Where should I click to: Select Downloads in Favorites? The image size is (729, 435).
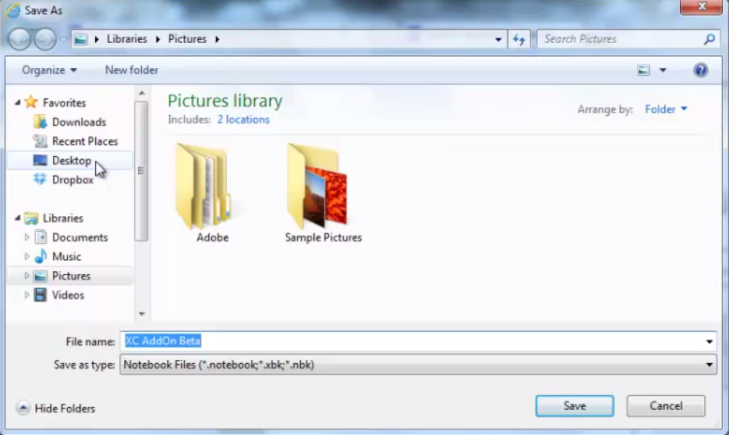pyautogui.click(x=78, y=122)
